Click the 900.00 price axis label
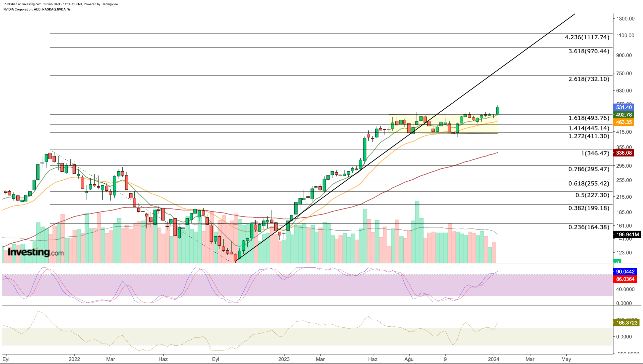Screen dimensions: 643x364 pyautogui.click(x=624, y=55)
